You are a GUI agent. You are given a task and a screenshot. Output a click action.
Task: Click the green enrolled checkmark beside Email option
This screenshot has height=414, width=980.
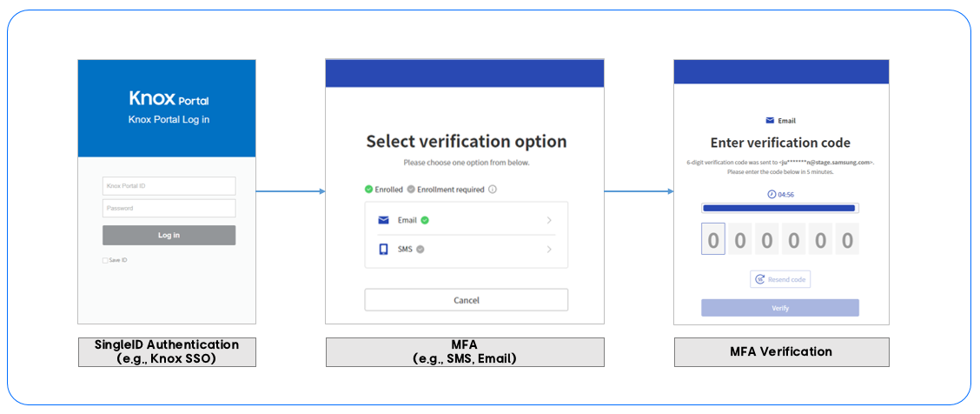tap(425, 220)
